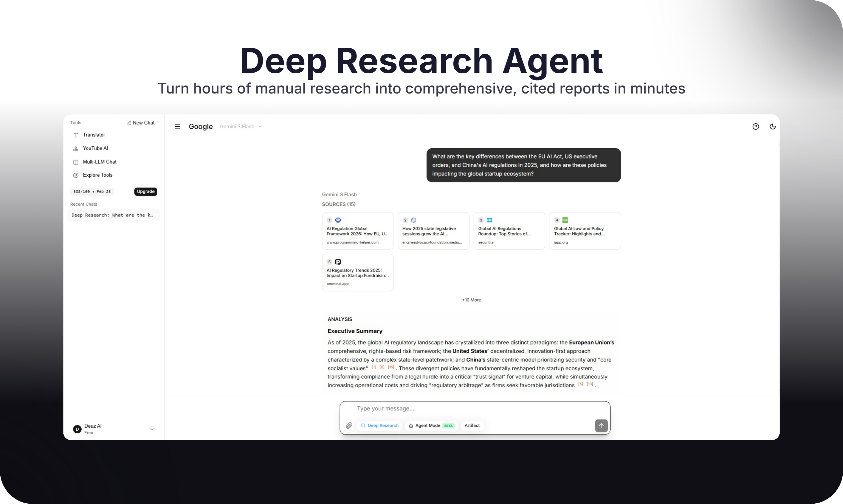Screen dimensions: 843x504
Task: Toggle Deep Research mode
Action: pos(379,425)
